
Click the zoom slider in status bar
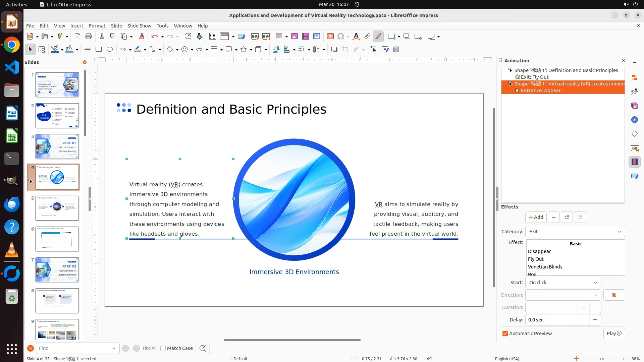click(x=602, y=359)
